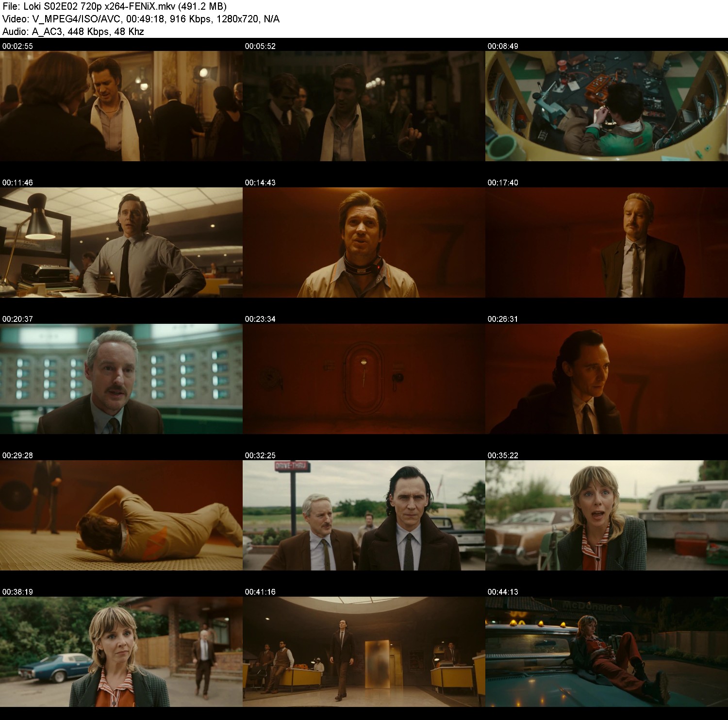The height and width of the screenshot is (720, 728).
Task: Select timestamp 00:14:43 label
Action: pos(260,183)
